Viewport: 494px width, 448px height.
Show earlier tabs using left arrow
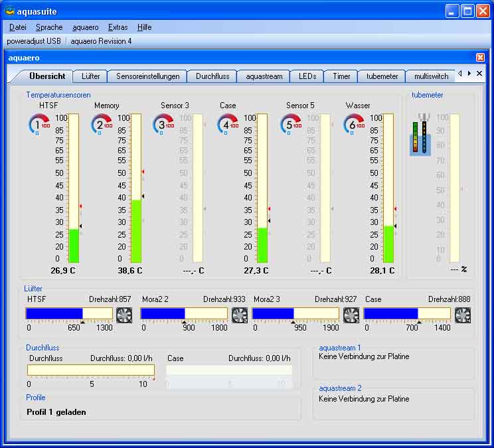pyautogui.click(x=460, y=74)
